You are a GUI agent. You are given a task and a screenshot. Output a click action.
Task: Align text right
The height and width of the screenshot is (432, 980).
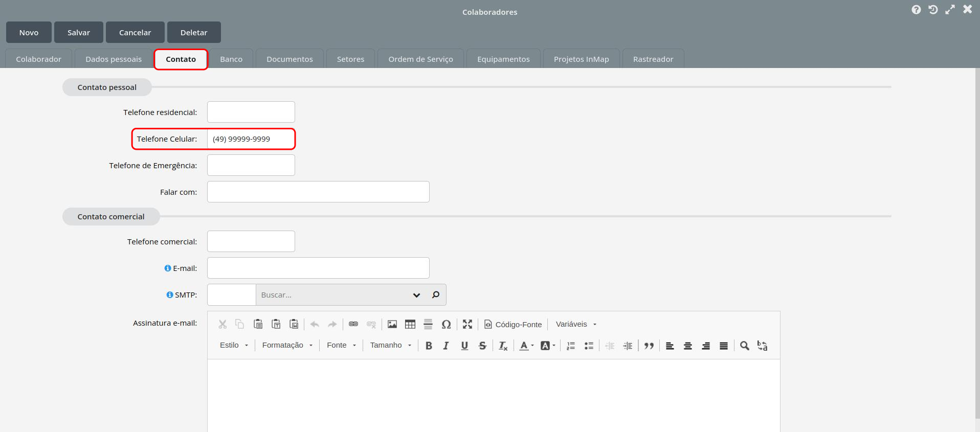click(706, 346)
